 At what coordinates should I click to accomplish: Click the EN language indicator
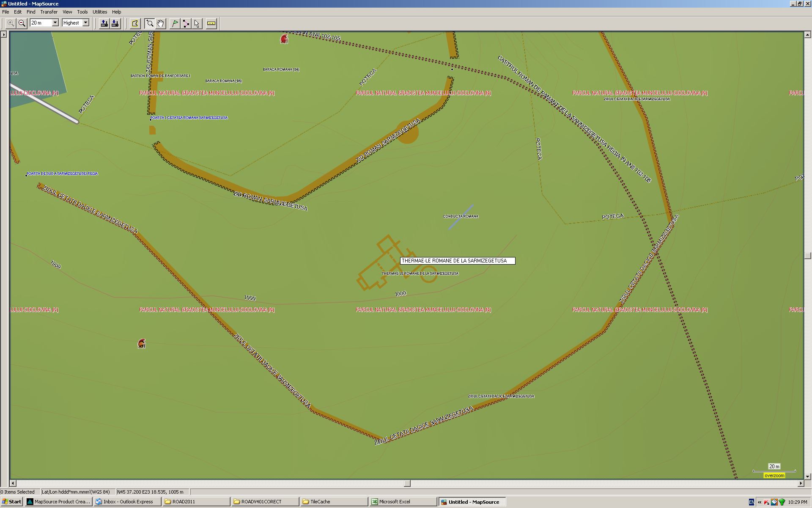751,502
